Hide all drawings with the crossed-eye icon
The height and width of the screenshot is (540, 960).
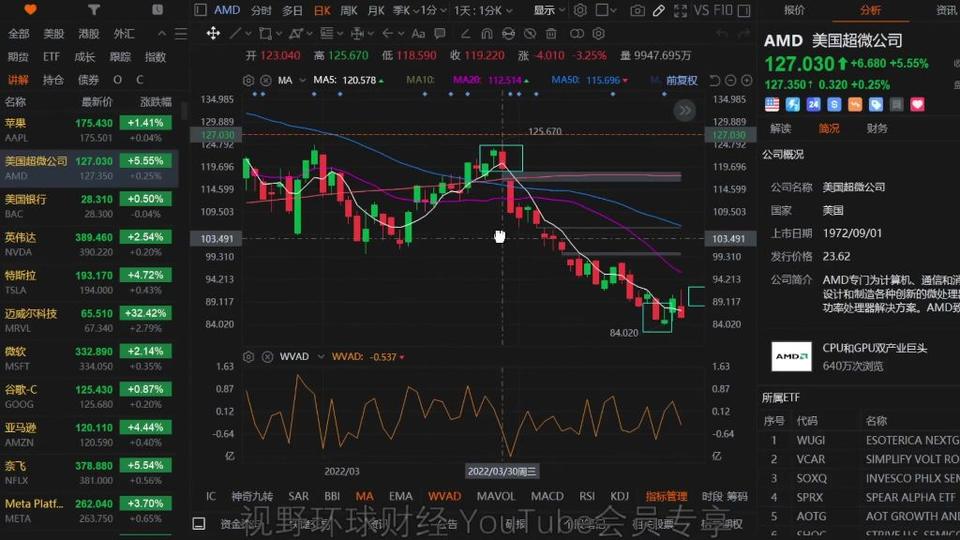pos(530,33)
